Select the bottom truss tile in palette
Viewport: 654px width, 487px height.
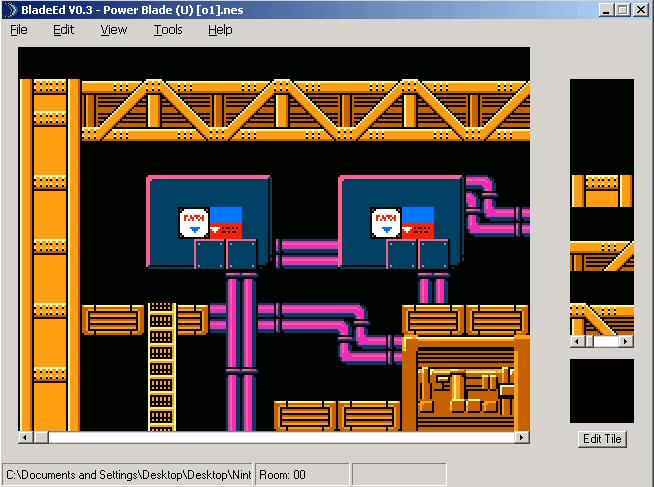[601, 319]
